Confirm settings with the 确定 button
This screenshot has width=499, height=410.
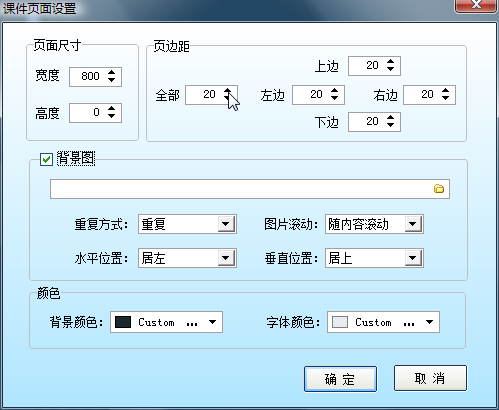coord(340,379)
